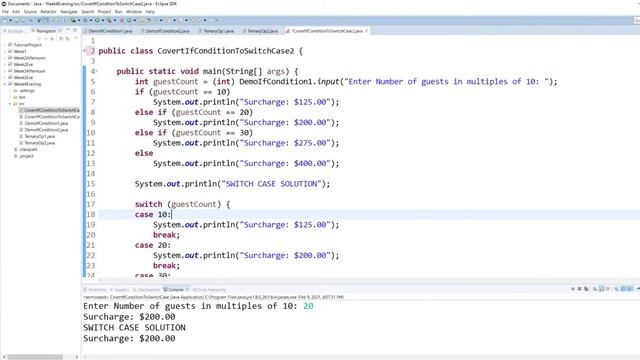This screenshot has width=640, height=360.
Task: Select TernaryOp2.java in Navigator tree
Action: [x=39, y=143]
